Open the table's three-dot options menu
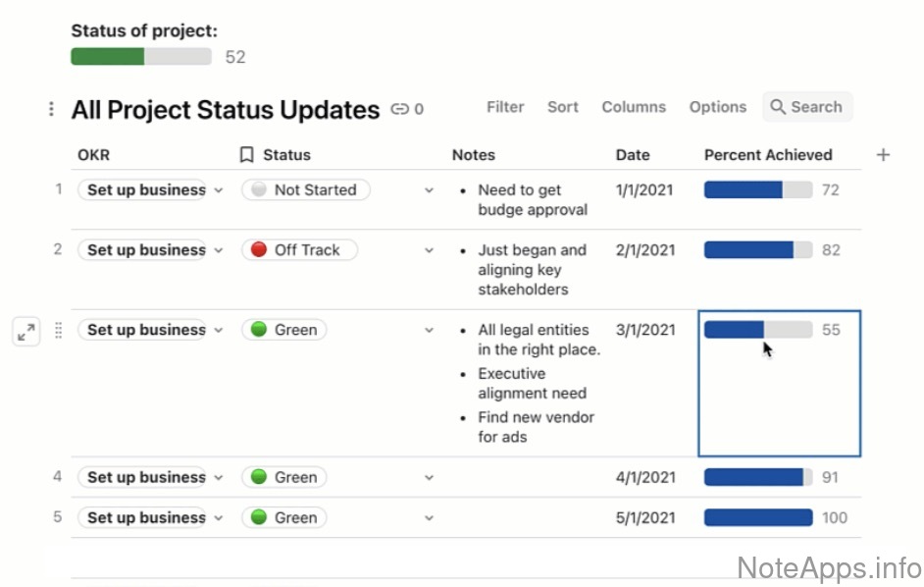This screenshot has height=587, width=924. coord(52,109)
